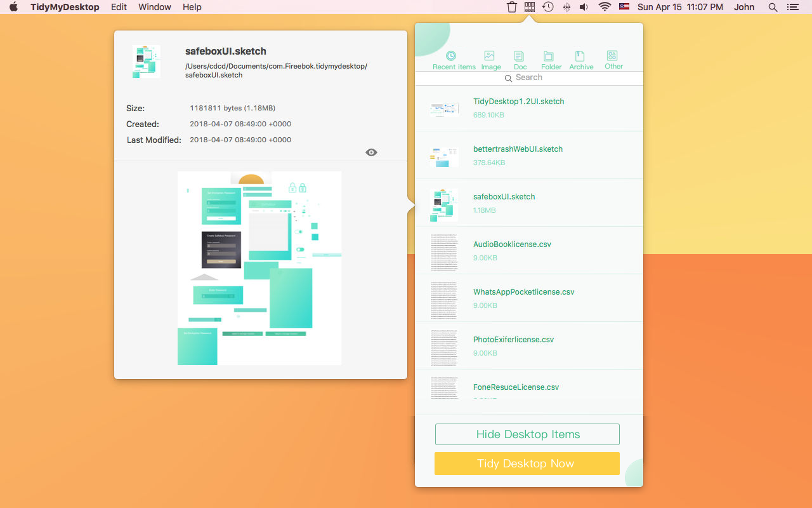
Task: Click the Created date value
Action: 240,124
